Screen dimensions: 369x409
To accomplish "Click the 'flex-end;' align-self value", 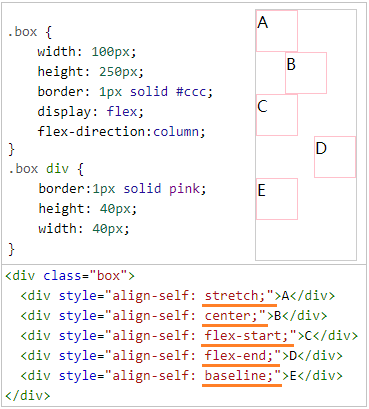I will click(x=239, y=356).
